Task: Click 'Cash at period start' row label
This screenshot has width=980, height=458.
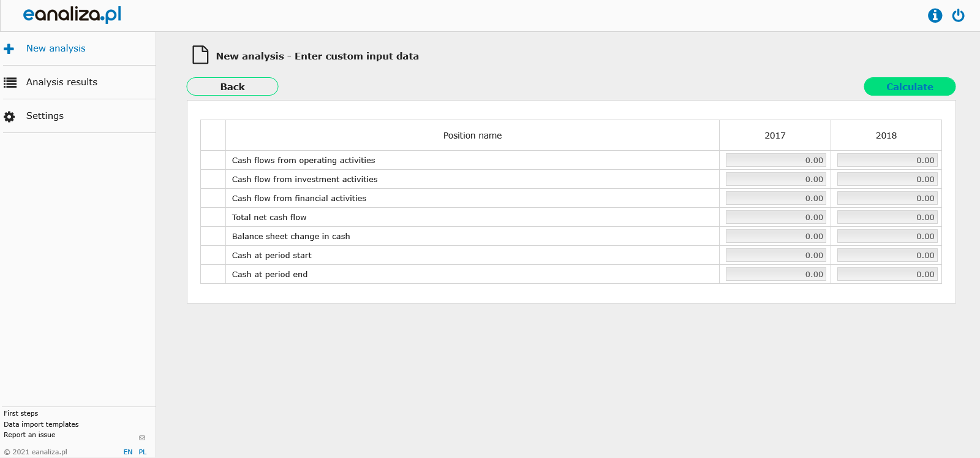Action: [271, 255]
